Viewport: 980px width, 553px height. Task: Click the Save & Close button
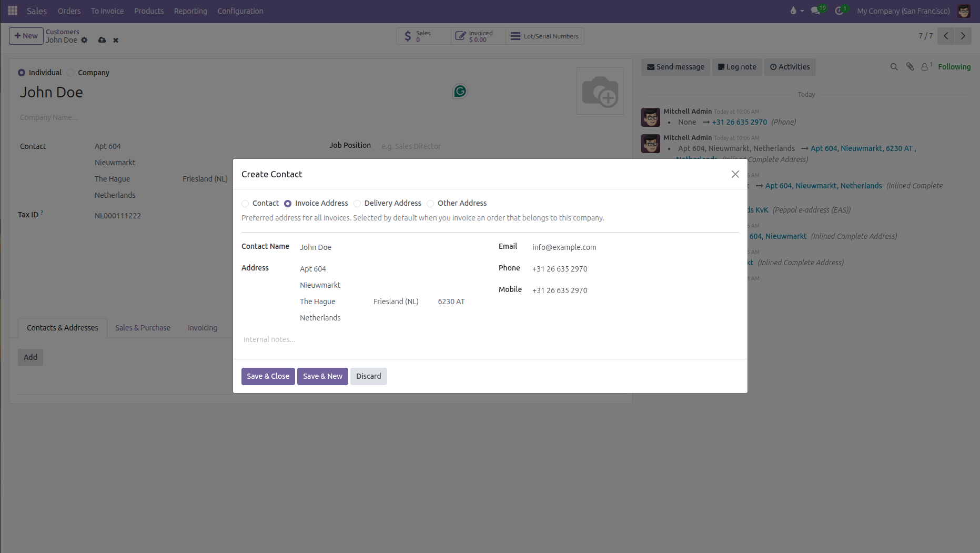point(268,376)
